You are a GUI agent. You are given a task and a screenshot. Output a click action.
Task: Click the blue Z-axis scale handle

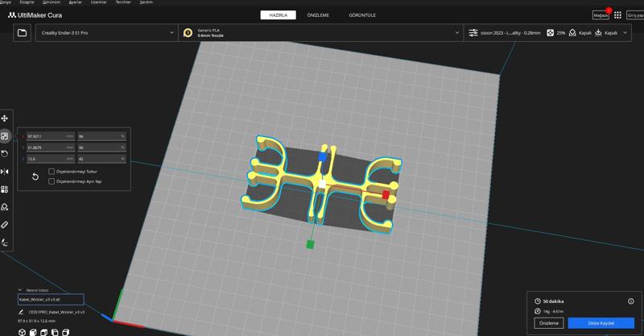323,156
